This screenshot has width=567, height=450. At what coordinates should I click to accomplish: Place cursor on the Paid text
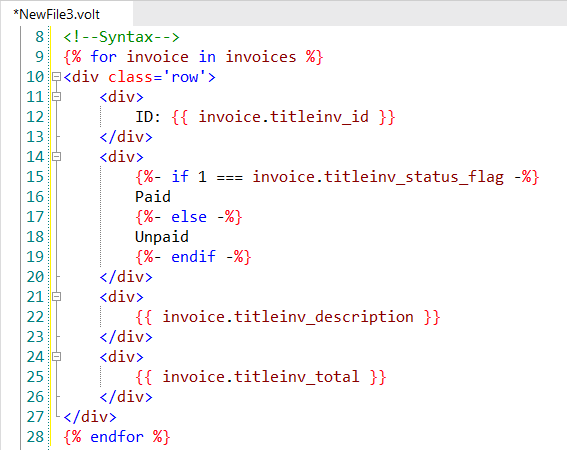[x=153, y=197]
